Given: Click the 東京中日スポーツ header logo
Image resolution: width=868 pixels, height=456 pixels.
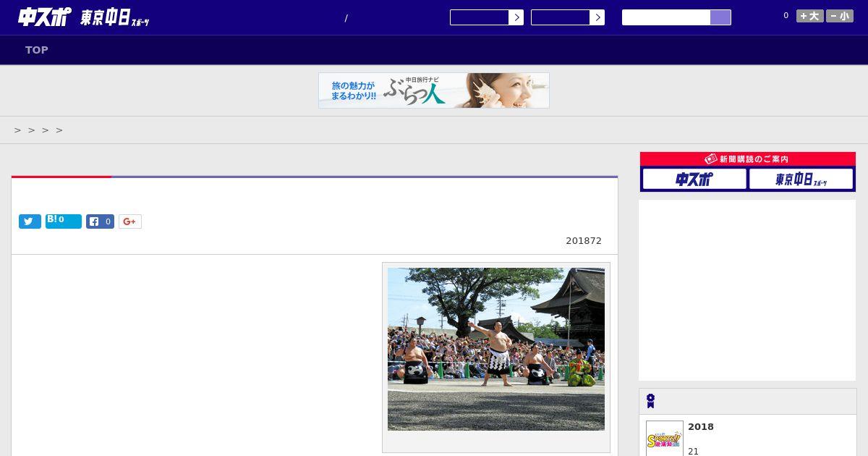Looking at the screenshot, I should [x=115, y=18].
